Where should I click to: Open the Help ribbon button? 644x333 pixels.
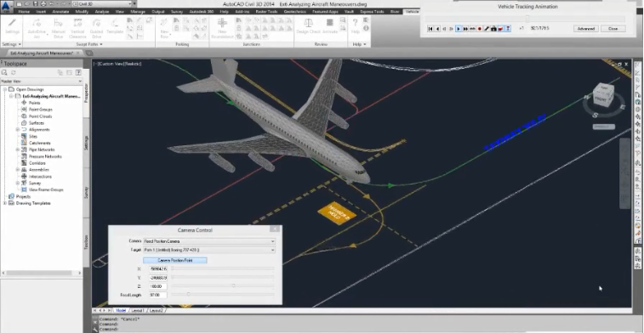pos(356,26)
